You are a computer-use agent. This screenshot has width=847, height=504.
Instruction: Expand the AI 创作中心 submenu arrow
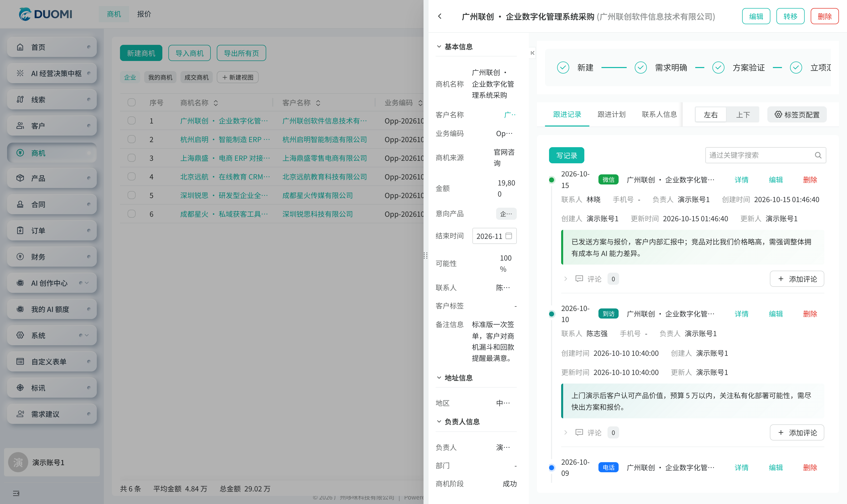[87, 282]
